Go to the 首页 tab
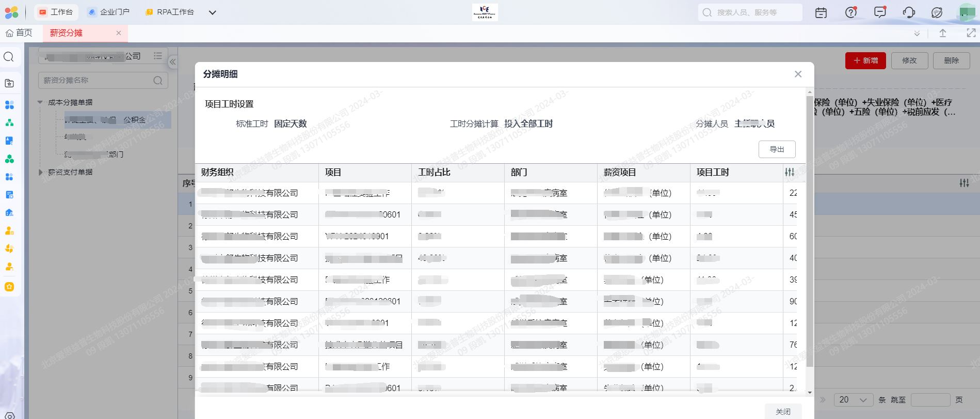 (19, 33)
